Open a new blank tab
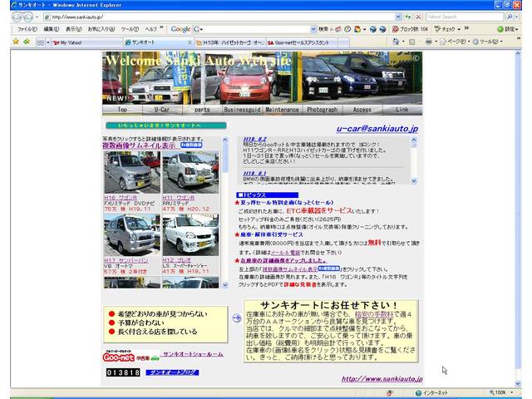 click(343, 42)
